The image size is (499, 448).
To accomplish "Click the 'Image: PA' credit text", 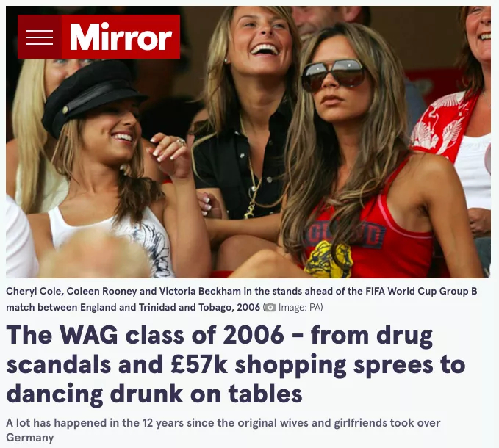I will coord(299,308).
